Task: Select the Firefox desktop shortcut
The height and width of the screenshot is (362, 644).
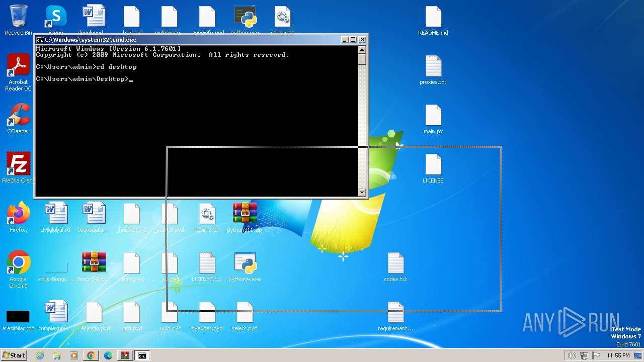Action: (x=18, y=217)
